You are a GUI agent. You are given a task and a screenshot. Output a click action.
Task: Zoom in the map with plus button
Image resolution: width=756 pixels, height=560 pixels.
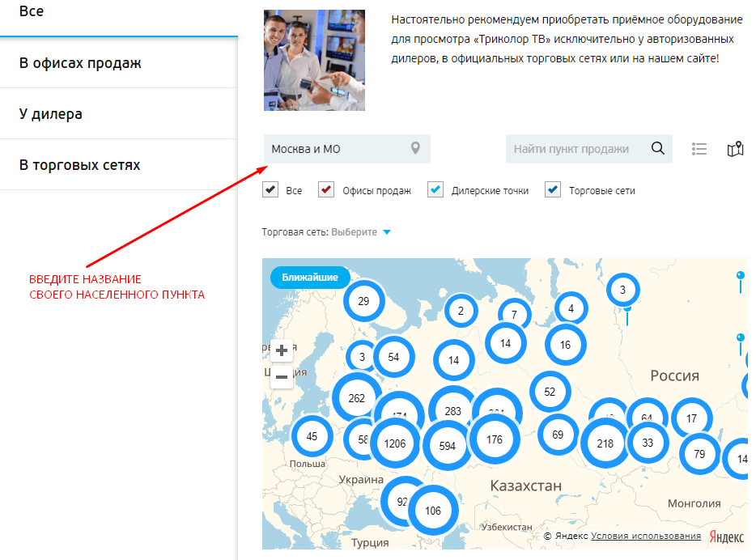pyautogui.click(x=282, y=350)
